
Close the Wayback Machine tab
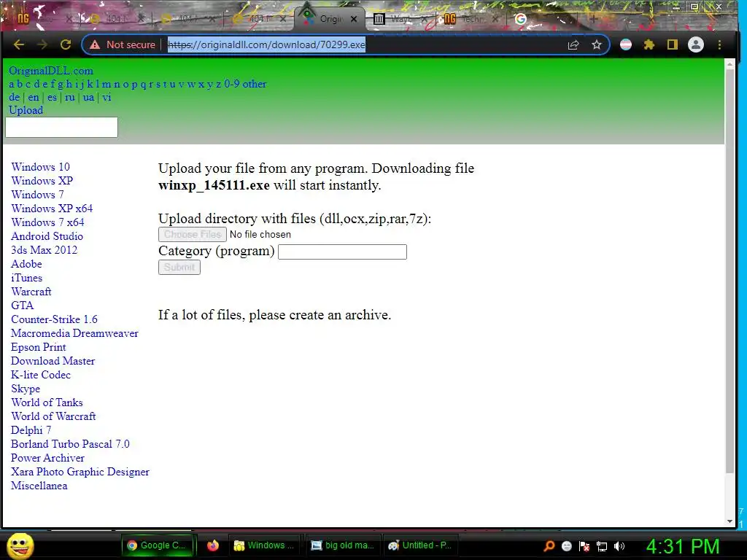[x=425, y=19]
